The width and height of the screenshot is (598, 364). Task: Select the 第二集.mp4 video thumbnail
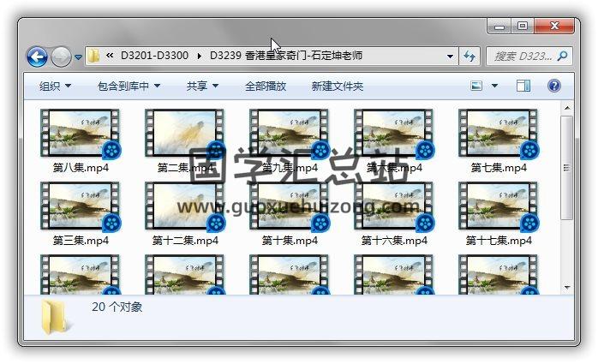pos(185,134)
